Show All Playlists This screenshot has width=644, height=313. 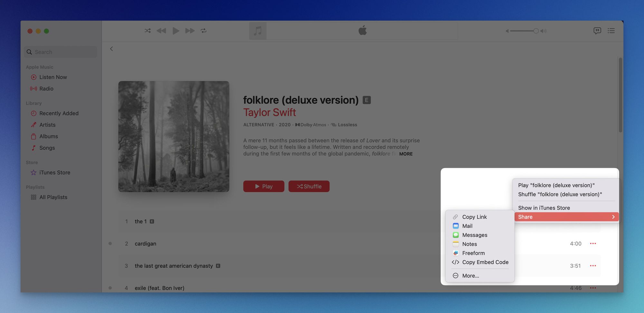pyautogui.click(x=53, y=197)
